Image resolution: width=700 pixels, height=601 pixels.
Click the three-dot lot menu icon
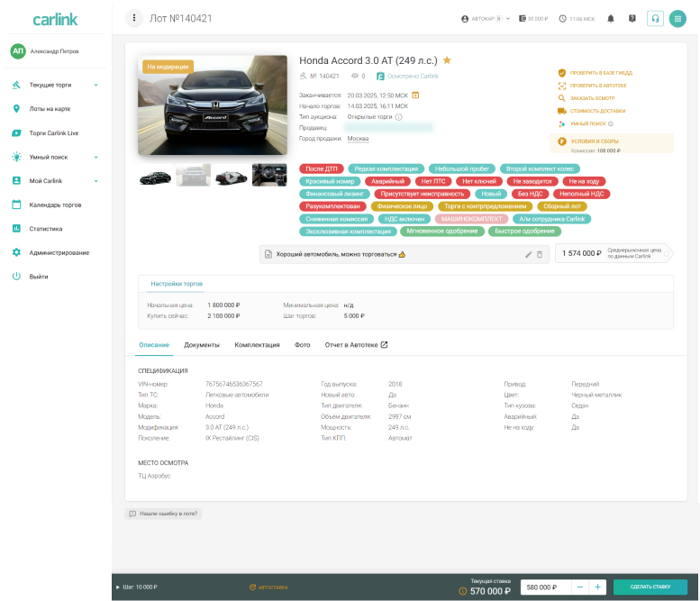[x=134, y=18]
